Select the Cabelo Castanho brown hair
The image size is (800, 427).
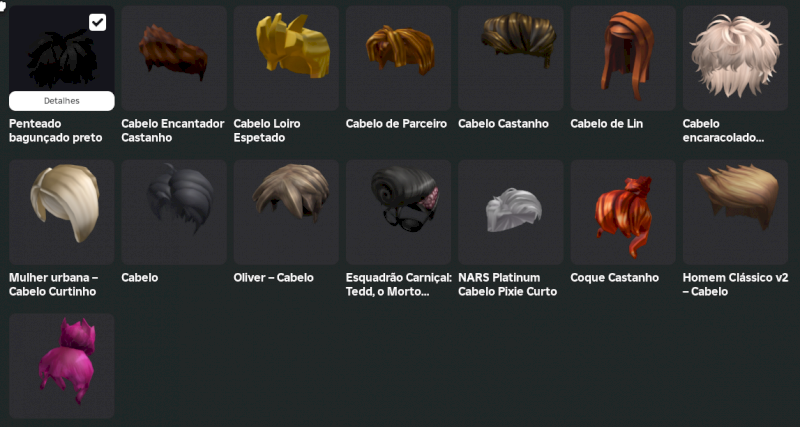click(x=511, y=58)
